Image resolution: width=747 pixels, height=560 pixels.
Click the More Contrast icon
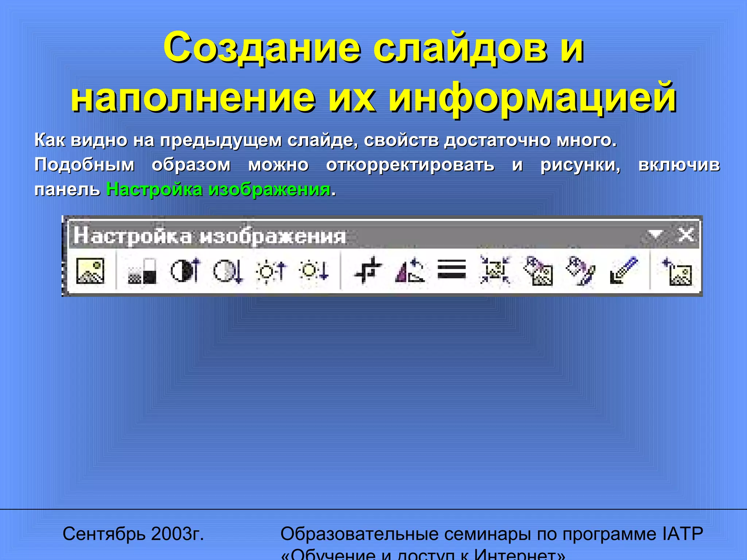[185, 271]
